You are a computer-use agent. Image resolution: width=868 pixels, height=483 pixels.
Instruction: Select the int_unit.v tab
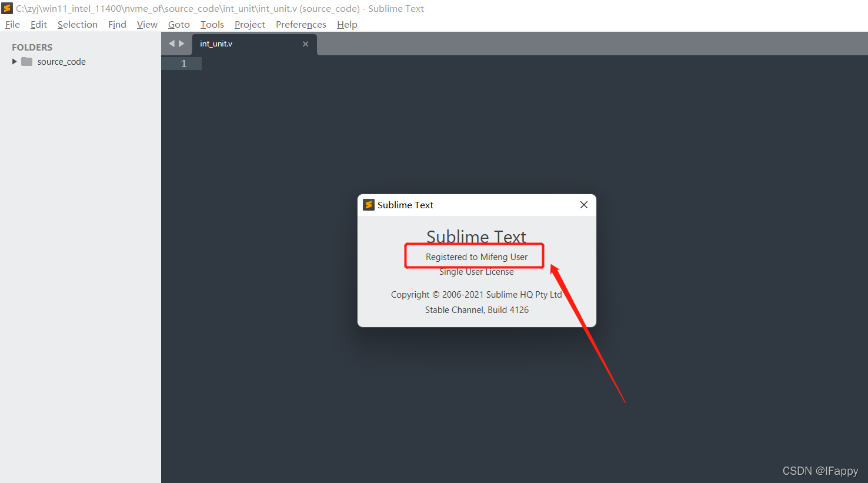coord(254,44)
